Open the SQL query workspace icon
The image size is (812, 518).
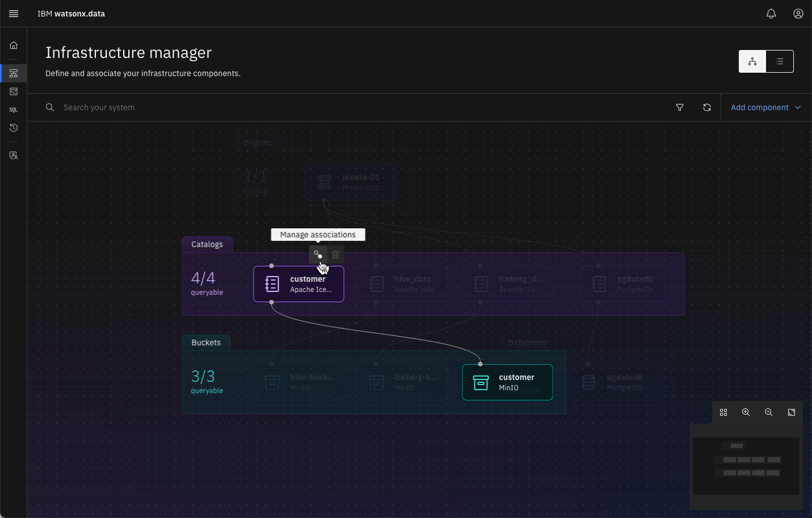(14, 110)
